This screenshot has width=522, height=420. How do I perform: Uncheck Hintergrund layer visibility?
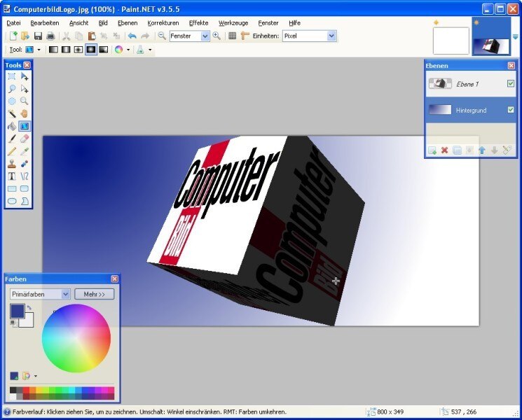[x=511, y=110]
